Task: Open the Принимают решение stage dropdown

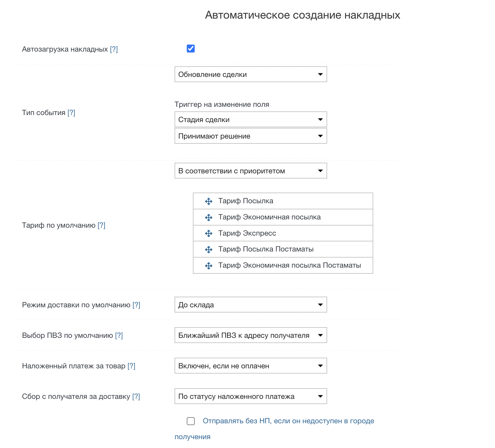Action: 251,136
